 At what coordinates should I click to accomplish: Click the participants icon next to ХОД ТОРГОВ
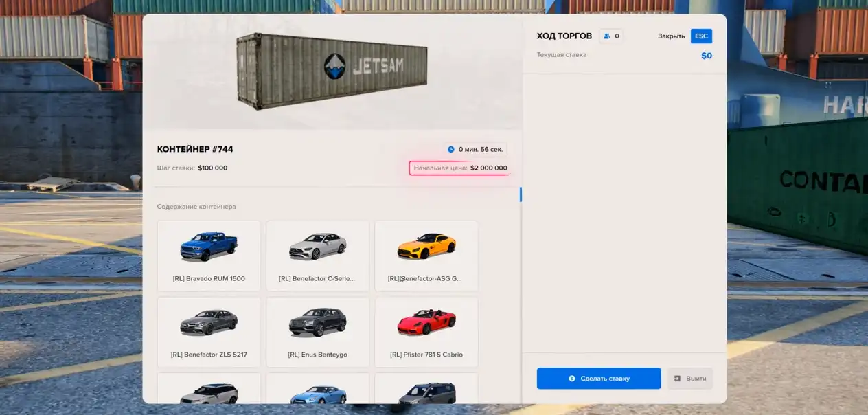pos(606,36)
